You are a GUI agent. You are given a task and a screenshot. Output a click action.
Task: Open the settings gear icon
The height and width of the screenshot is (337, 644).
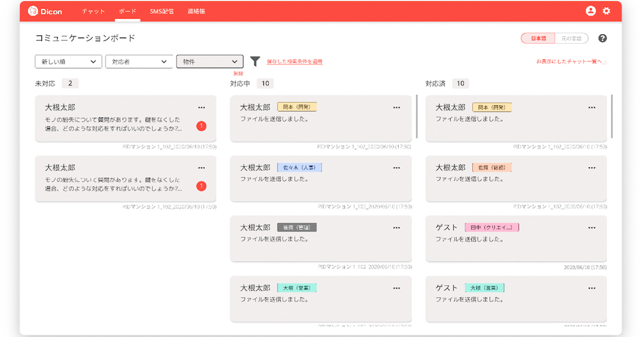(606, 11)
